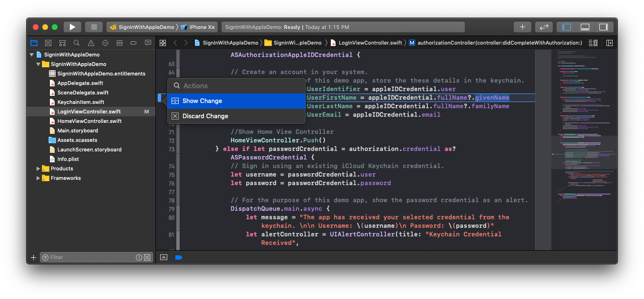Image resolution: width=644 pixels, height=299 pixels.
Task: Open the Breakpoint navigator
Action: click(x=134, y=43)
